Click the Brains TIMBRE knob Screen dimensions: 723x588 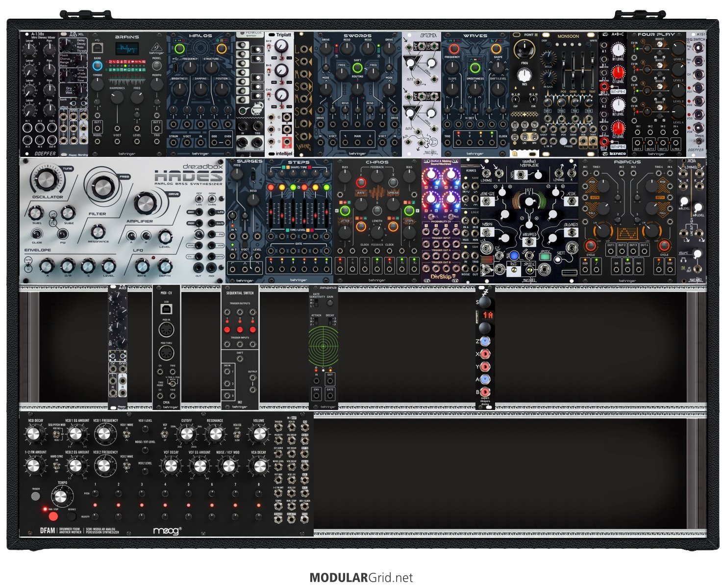[98, 84]
